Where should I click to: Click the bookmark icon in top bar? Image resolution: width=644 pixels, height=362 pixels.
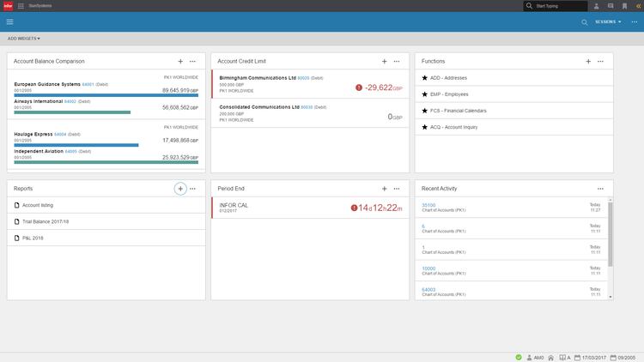[x=624, y=6]
